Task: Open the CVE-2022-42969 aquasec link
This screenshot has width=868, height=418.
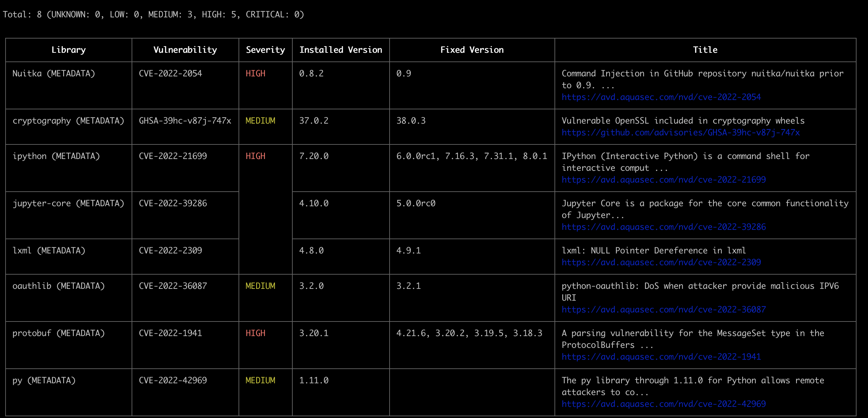Action: click(x=663, y=404)
